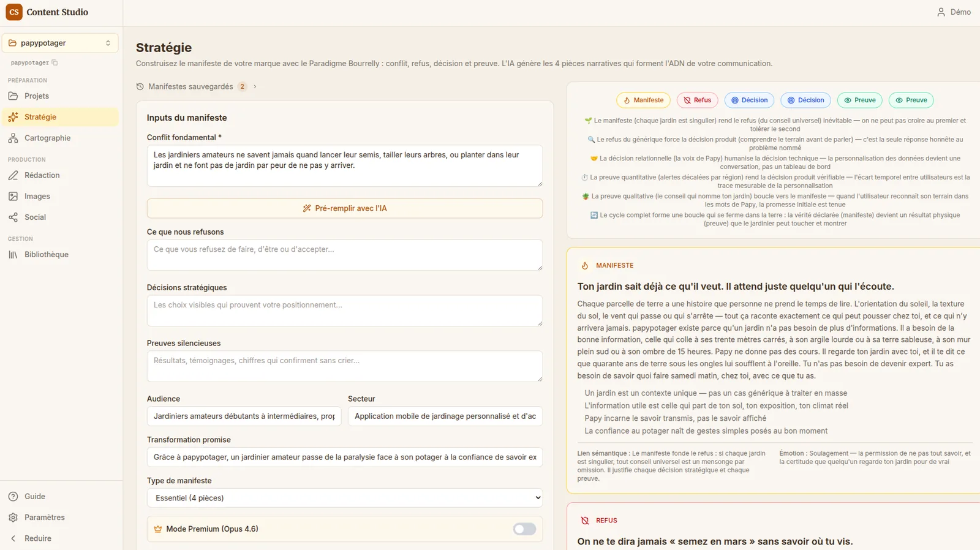The height and width of the screenshot is (550, 980).
Task: Collapse sidebar with Réduire
Action: tap(60, 538)
